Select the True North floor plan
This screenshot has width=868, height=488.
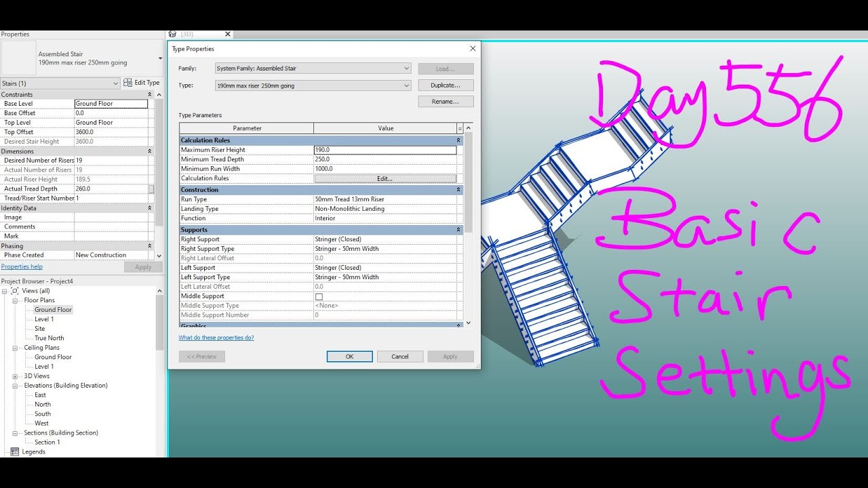[x=50, y=338]
